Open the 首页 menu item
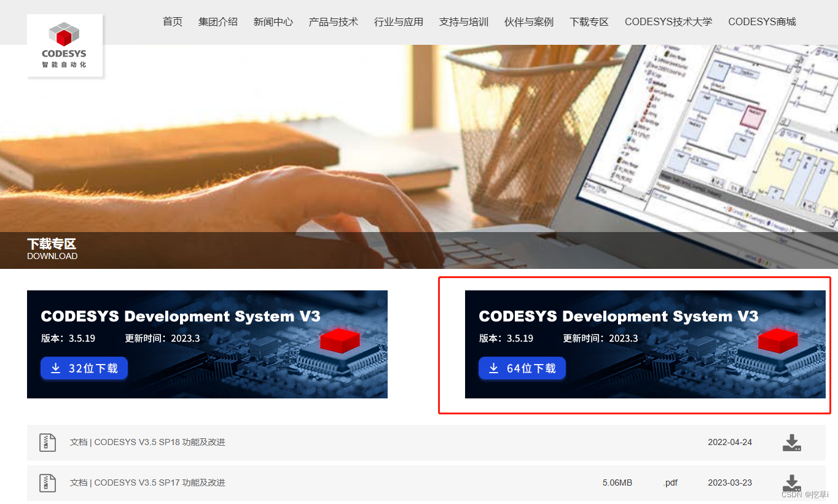This screenshot has height=504, width=838. (x=172, y=21)
